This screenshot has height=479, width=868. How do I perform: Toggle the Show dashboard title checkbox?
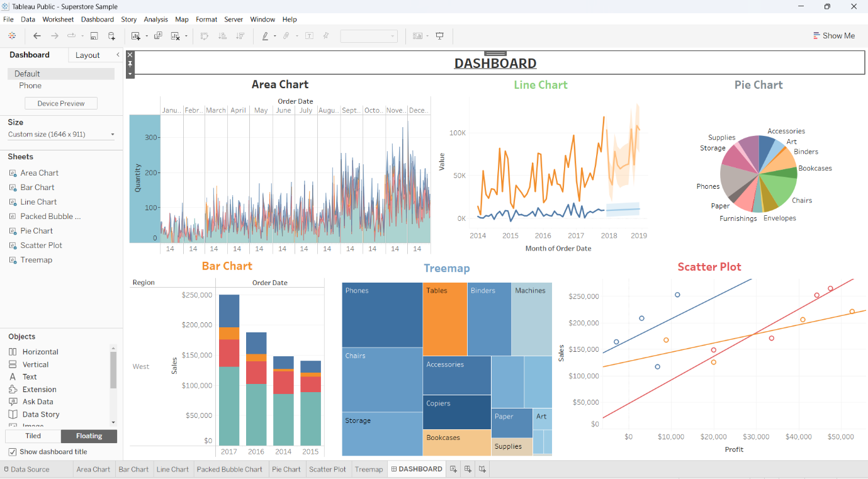(11, 452)
